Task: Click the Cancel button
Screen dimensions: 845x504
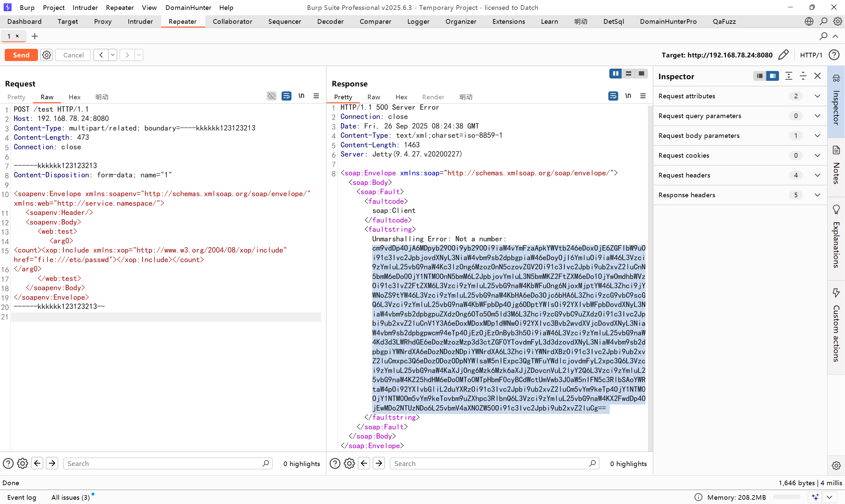Action: 73,55
